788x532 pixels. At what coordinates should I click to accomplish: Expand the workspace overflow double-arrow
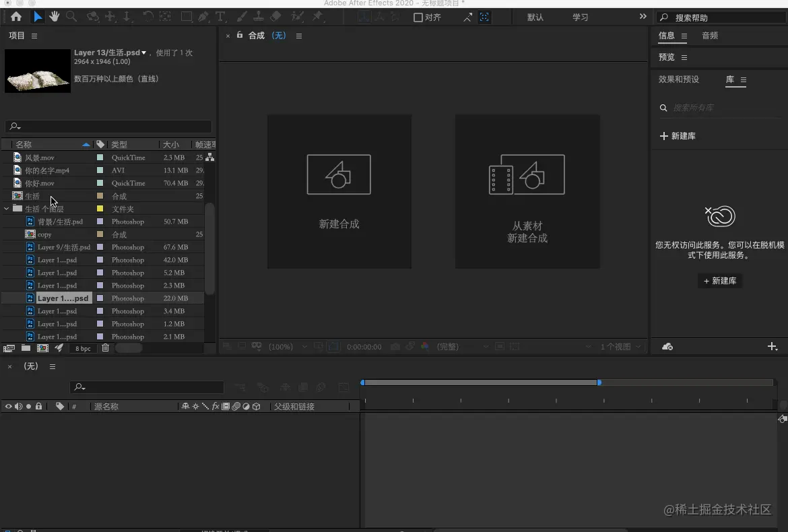point(643,17)
